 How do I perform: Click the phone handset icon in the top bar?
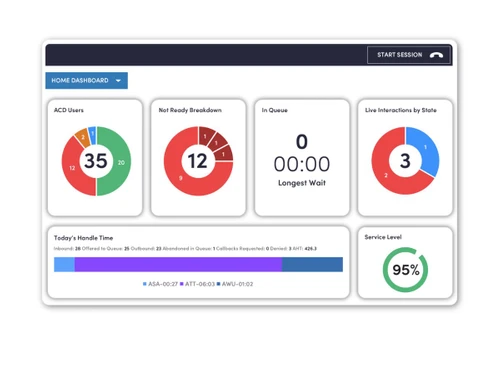(x=436, y=55)
